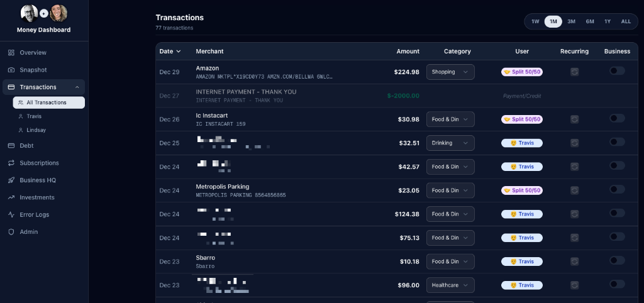Click the recurring icon in $75.13 row
Image resolution: width=644 pixels, height=303 pixels.
(x=575, y=238)
